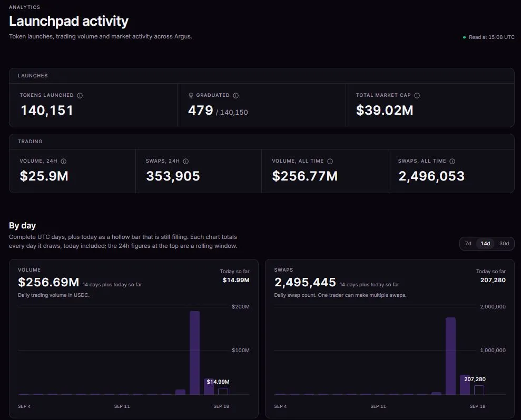521x420 pixels.
Task: Open info icon beside Swaps, All Time
Action: (x=452, y=161)
